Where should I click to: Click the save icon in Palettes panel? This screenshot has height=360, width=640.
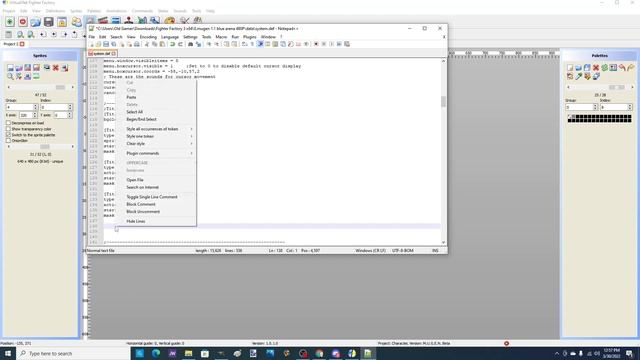pos(587,68)
